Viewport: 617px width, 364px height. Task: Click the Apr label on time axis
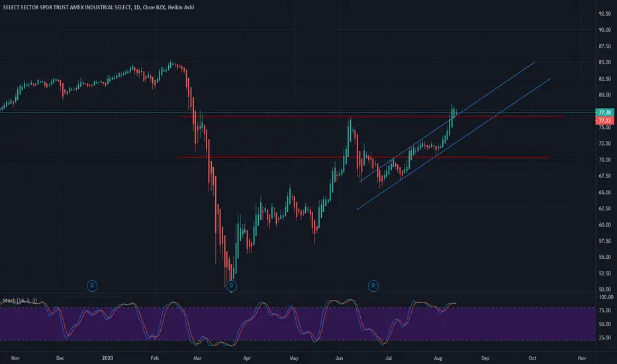click(247, 358)
